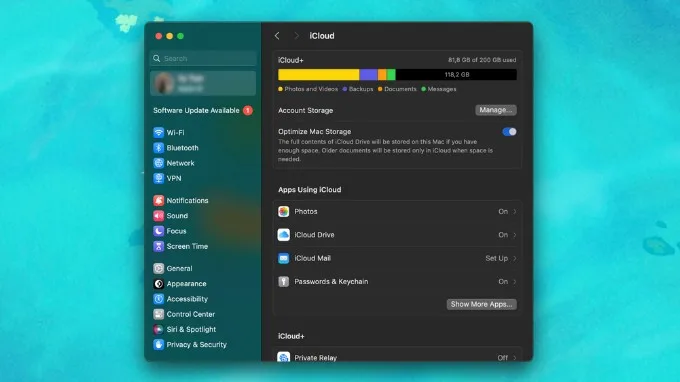Click the Screen Time sidebar label
Viewport: 680px width, 382px height.
pyautogui.click(x=187, y=246)
